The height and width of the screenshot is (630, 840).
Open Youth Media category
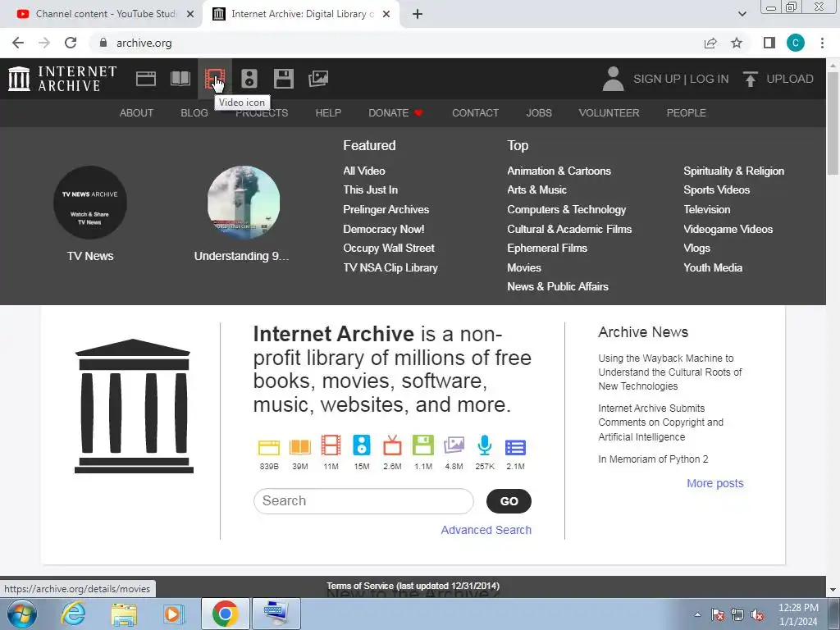click(713, 268)
